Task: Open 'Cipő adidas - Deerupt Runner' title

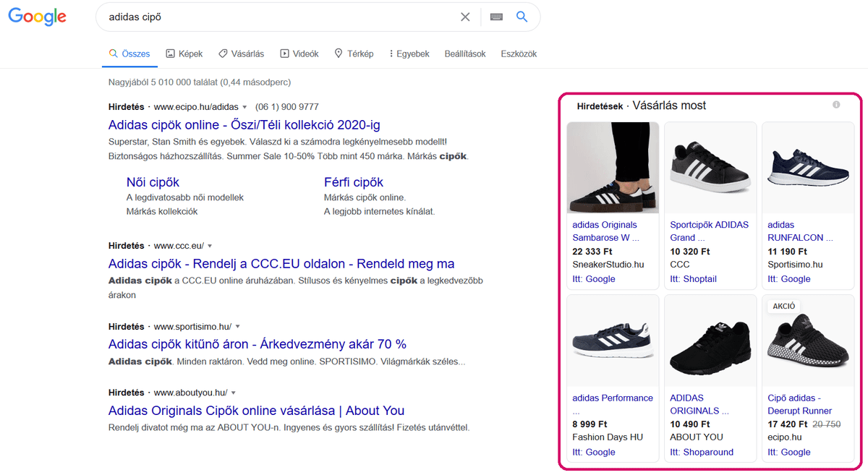Action: pos(800,404)
